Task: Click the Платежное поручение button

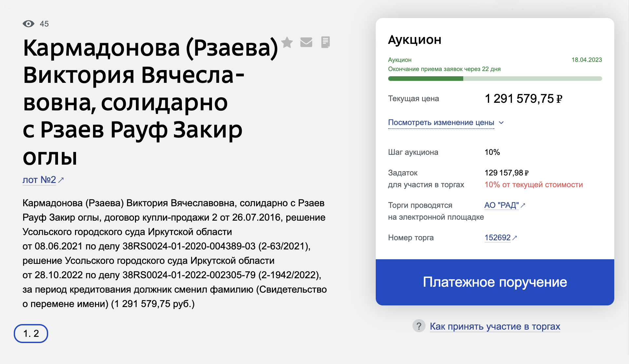Action: [495, 282]
